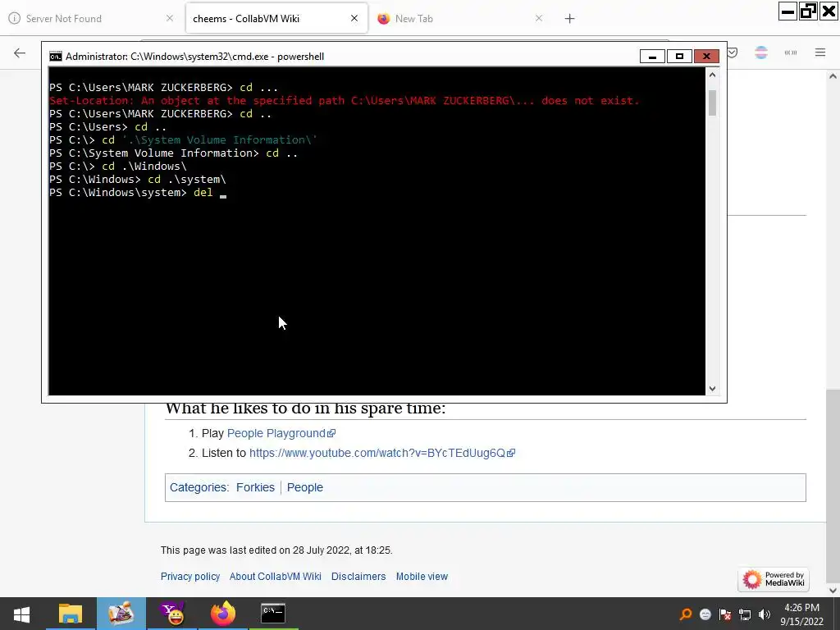
Task: Open the People category link
Action: coord(305,487)
